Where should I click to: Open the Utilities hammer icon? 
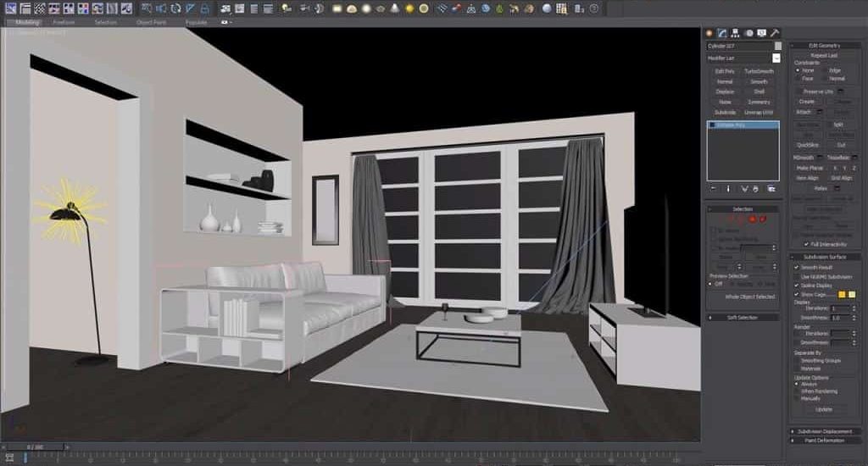click(776, 32)
